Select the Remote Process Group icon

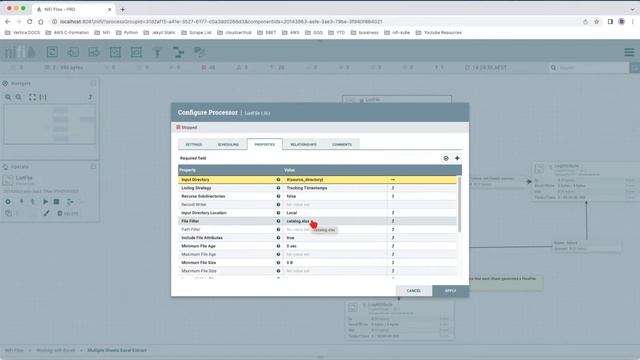(136, 52)
